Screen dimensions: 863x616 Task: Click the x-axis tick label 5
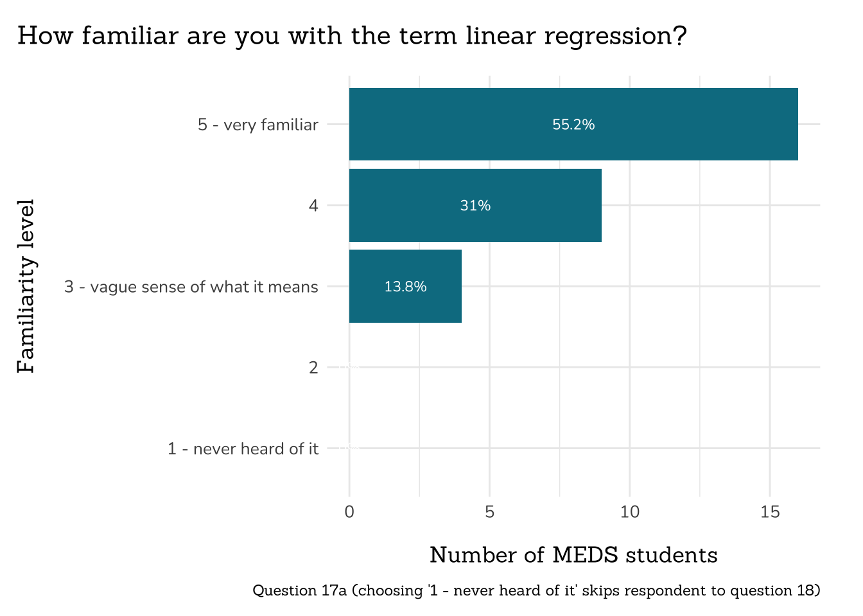[x=489, y=512]
